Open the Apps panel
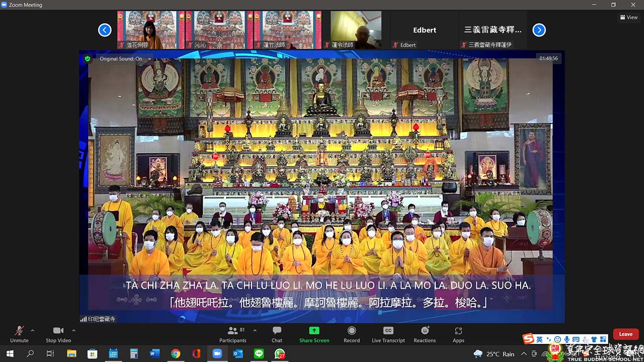This screenshot has width=644, height=362. click(x=458, y=334)
